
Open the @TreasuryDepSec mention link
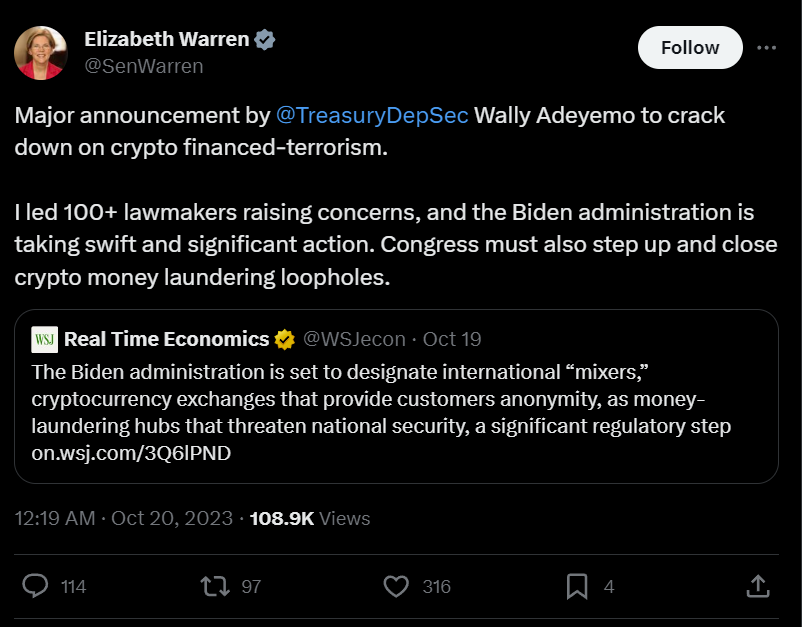tap(371, 115)
